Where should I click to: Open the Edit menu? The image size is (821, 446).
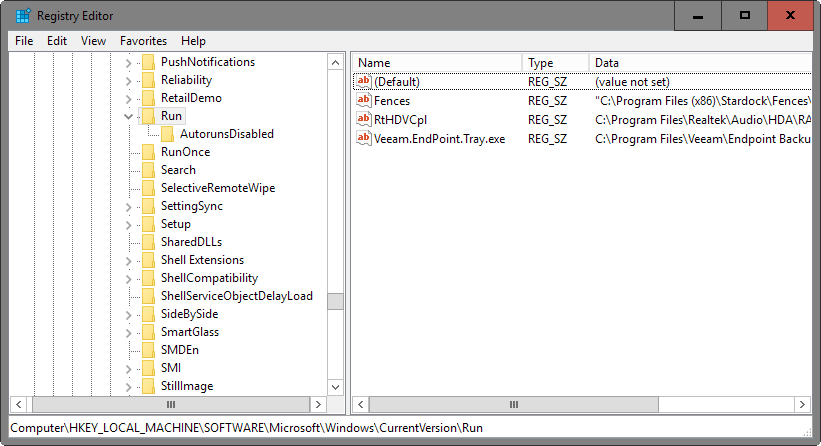[x=57, y=41]
